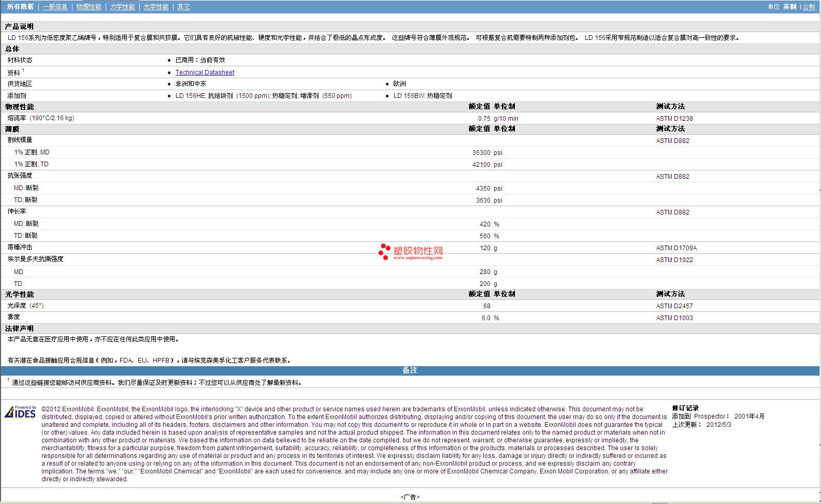The image size is (821, 504).
Task: Click the 非洲和中东 region entry
Action: click(191, 84)
